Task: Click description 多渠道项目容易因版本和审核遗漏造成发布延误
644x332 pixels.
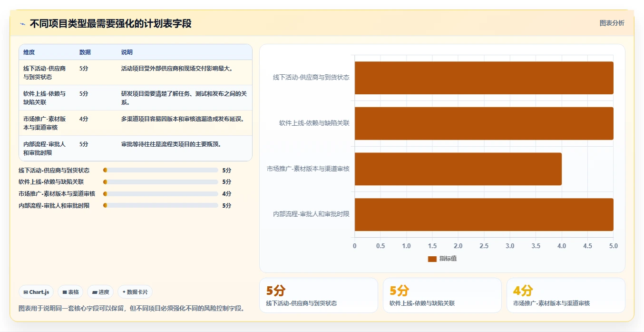Action: (183, 119)
